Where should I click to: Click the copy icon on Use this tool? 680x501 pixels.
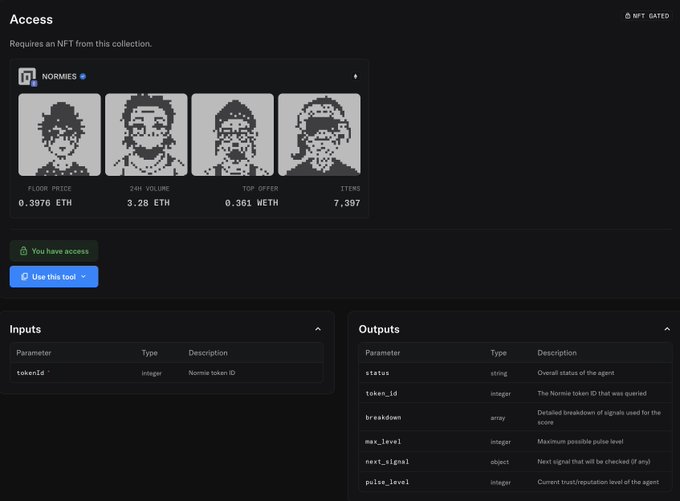coord(24,277)
